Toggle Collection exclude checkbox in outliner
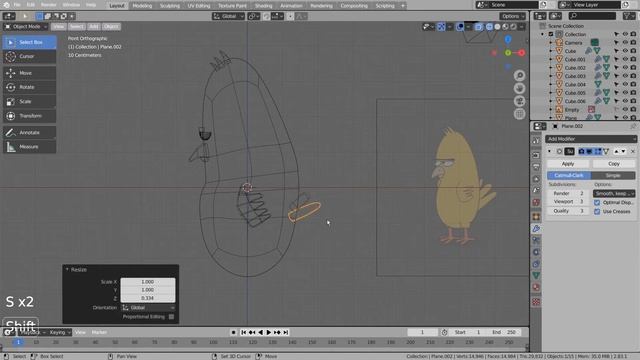The height and width of the screenshot is (360, 640). [x=551, y=34]
